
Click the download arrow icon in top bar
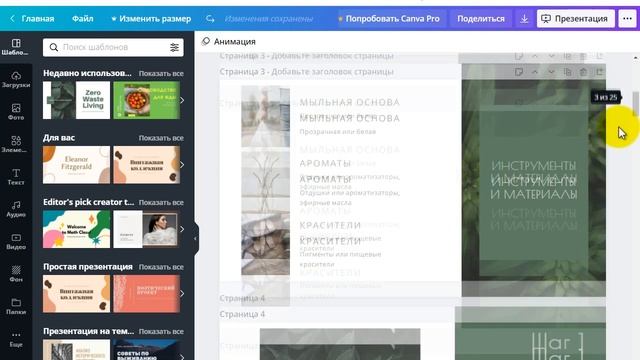coord(524,19)
